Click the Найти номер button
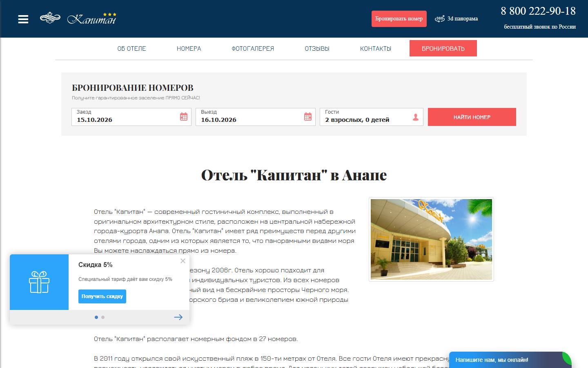 [x=472, y=117]
